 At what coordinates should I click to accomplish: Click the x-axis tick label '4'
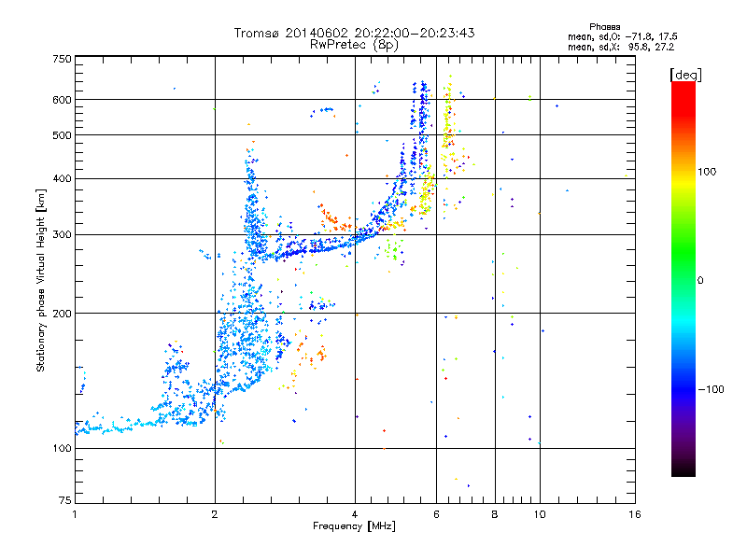tap(355, 514)
